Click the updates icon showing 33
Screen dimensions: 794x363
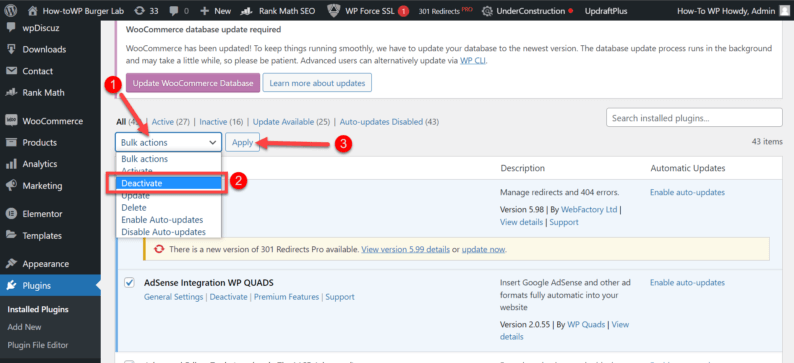tap(139, 10)
